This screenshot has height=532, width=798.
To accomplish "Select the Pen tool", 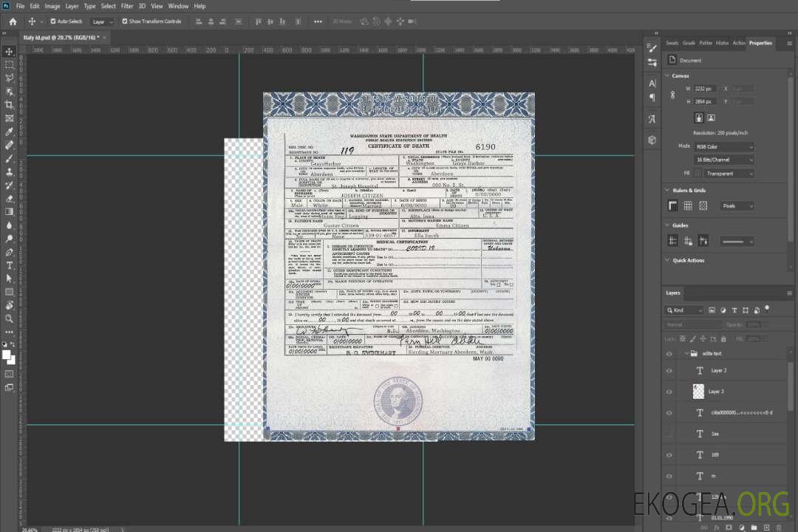I will (x=9, y=252).
